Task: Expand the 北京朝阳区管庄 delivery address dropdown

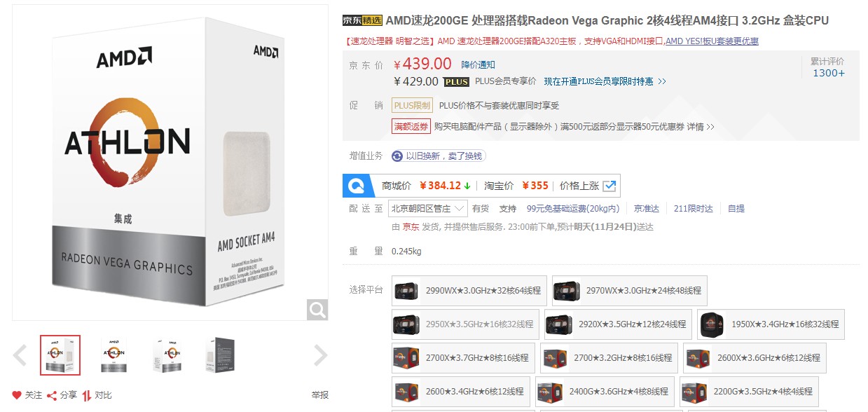Action: tap(429, 208)
